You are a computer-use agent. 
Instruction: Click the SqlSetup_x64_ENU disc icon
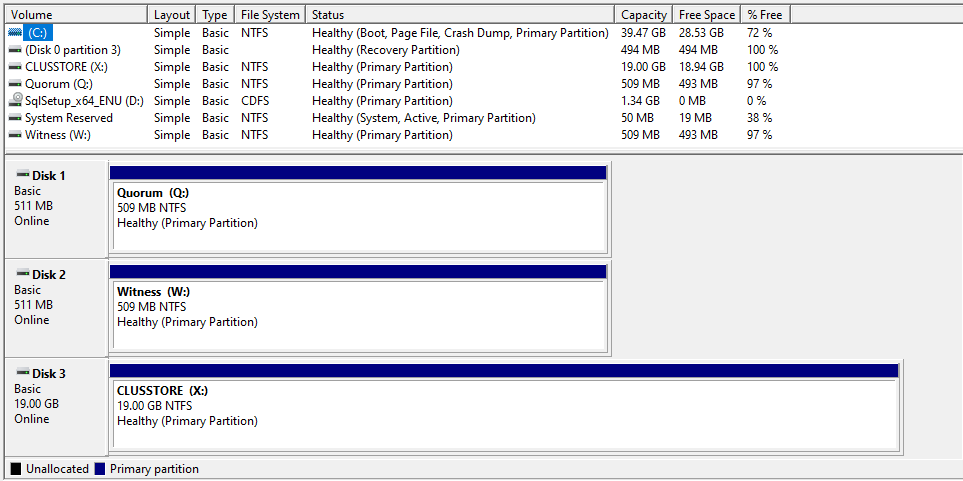[15, 101]
